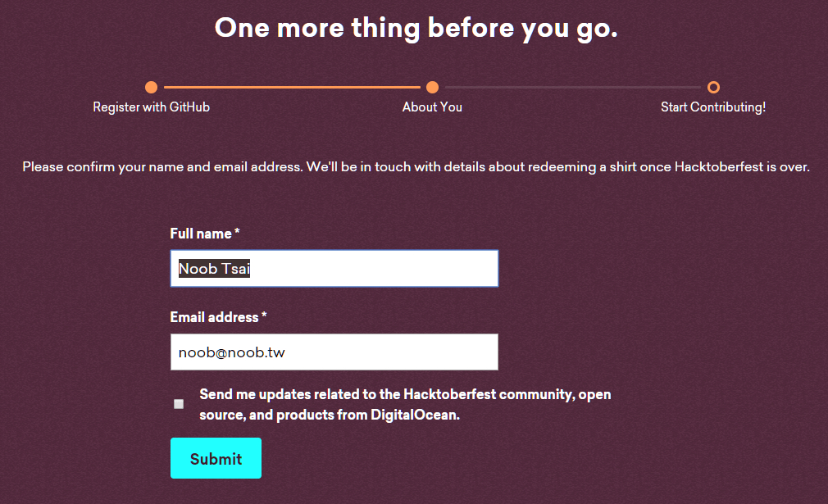Focus the Email address input box
The image size is (828, 504).
(334, 352)
